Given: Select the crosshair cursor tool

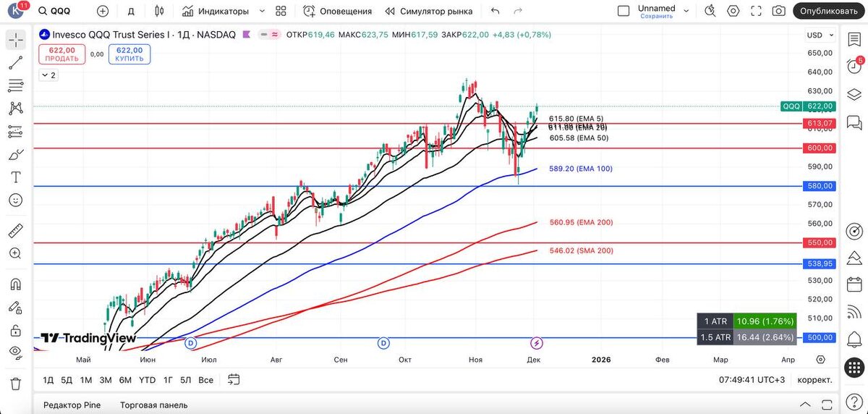Looking at the screenshot, I should click(x=15, y=40).
